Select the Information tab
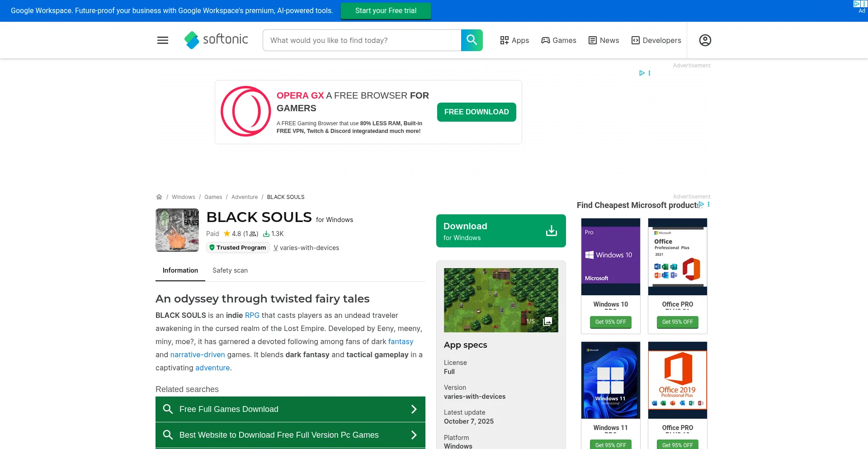This screenshot has height=449, width=868. 180,270
